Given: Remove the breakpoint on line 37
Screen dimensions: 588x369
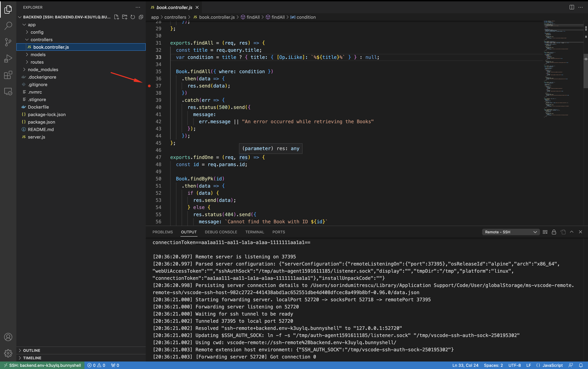Looking at the screenshot, I should coord(149,86).
